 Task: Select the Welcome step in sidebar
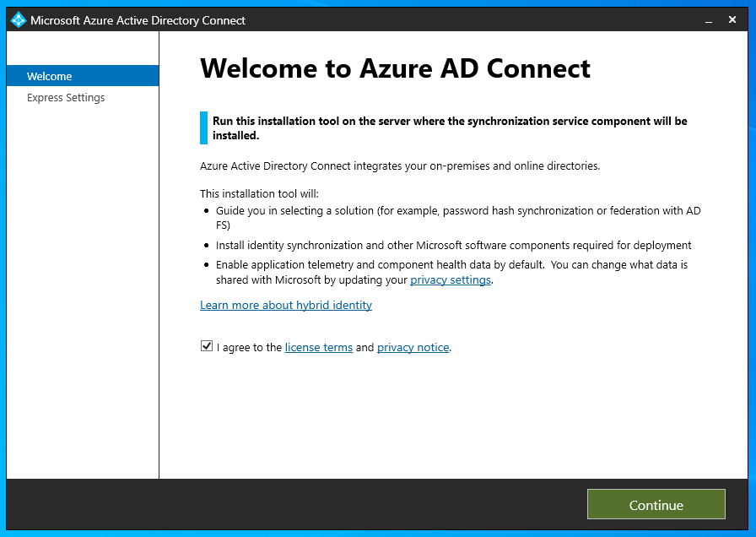(83, 76)
